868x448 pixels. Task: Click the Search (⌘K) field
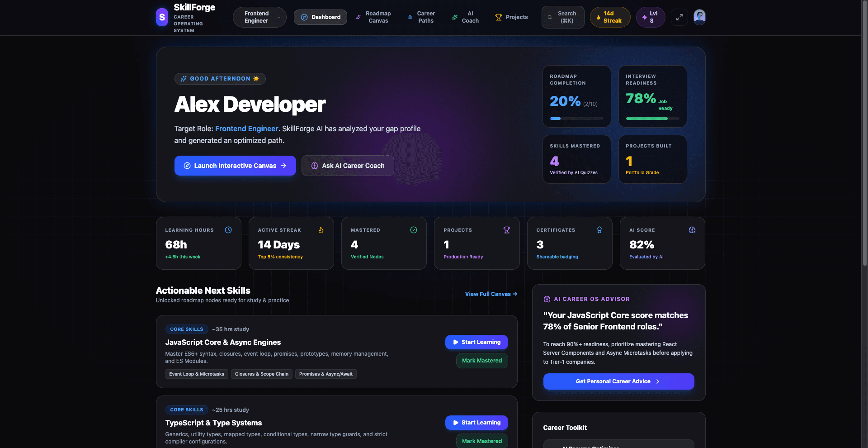tap(563, 17)
